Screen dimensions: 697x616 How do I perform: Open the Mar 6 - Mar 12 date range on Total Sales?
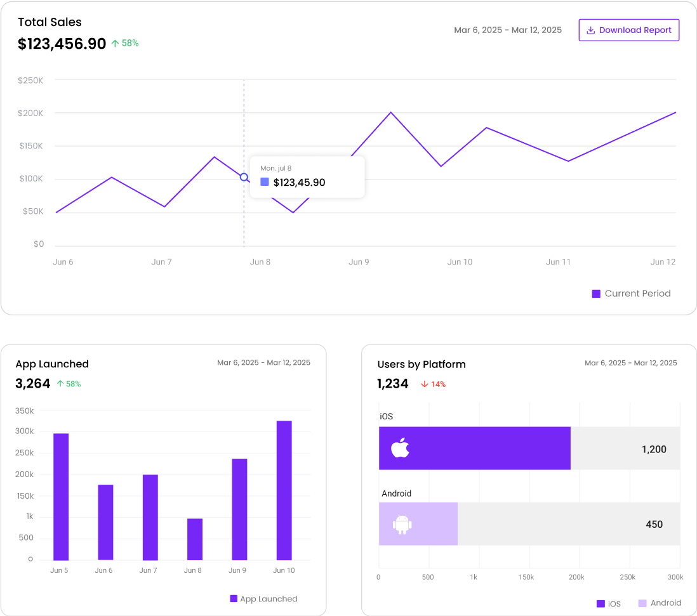point(508,30)
